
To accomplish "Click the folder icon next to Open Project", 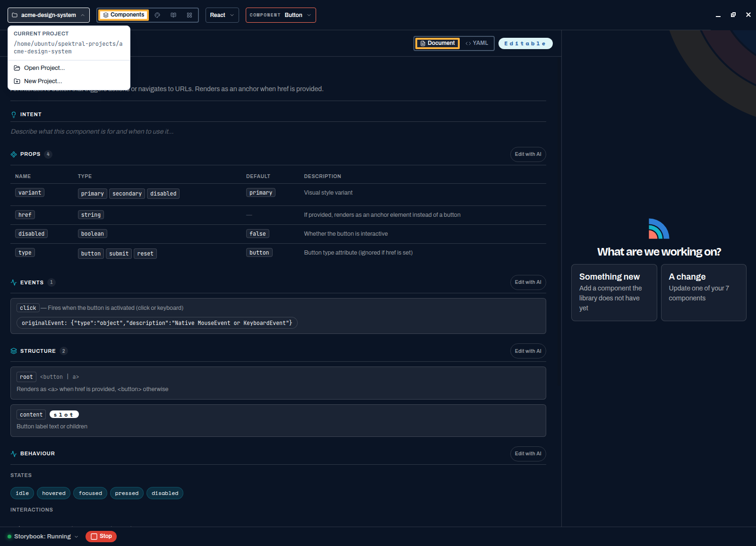I will [x=17, y=68].
